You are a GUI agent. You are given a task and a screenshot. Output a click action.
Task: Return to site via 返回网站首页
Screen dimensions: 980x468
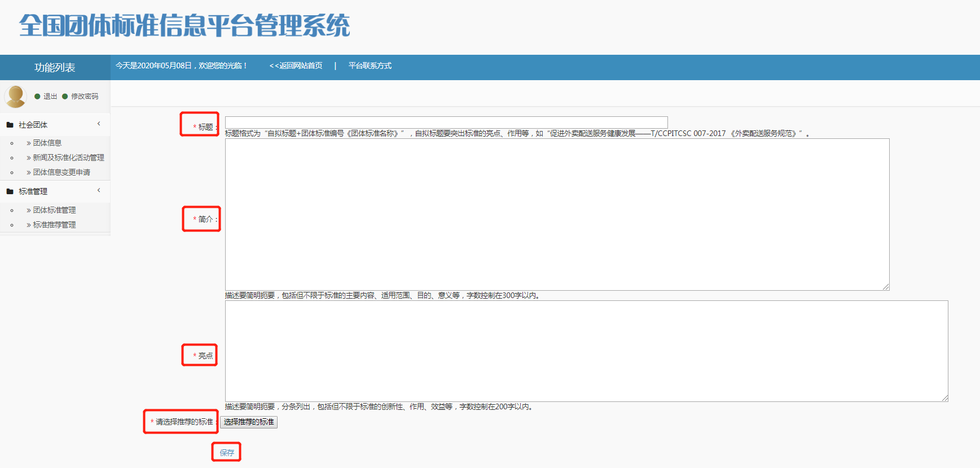coord(296,65)
